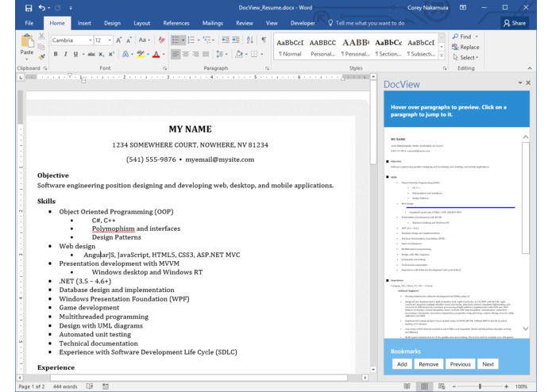This screenshot has width=552, height=392.
Task: Open the font size dropdown showing 12
Action: [x=110, y=40]
